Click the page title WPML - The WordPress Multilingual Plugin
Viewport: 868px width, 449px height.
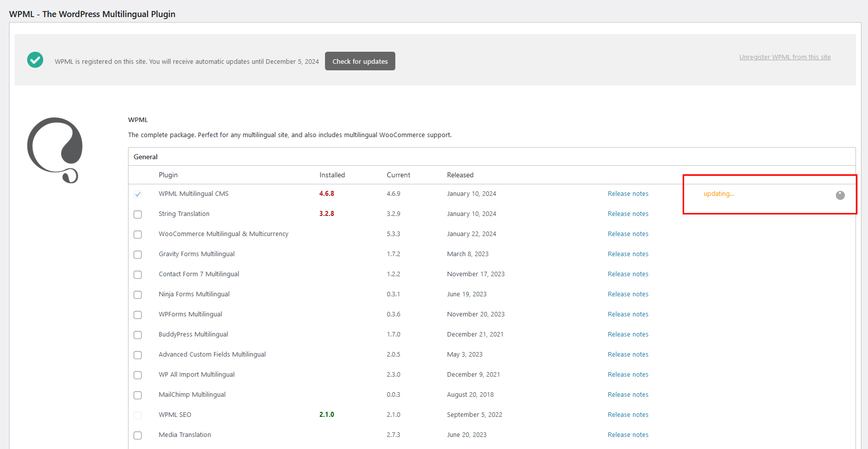pos(92,14)
